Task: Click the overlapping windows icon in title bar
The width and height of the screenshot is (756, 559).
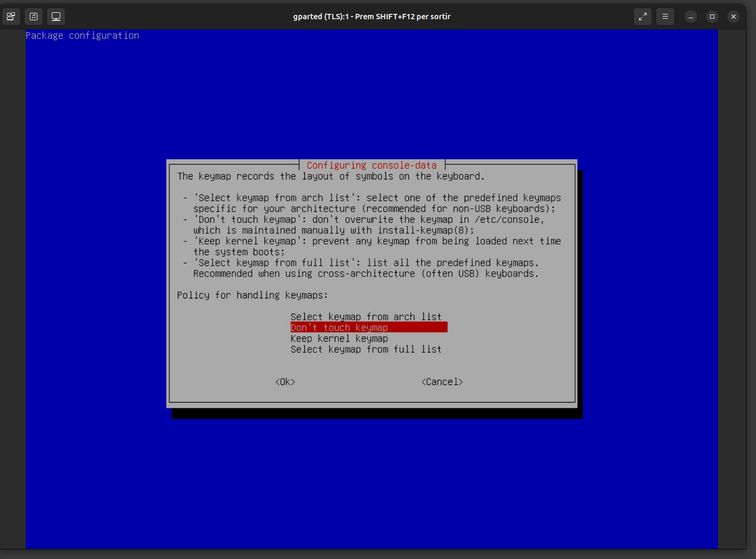Action: pos(11,17)
